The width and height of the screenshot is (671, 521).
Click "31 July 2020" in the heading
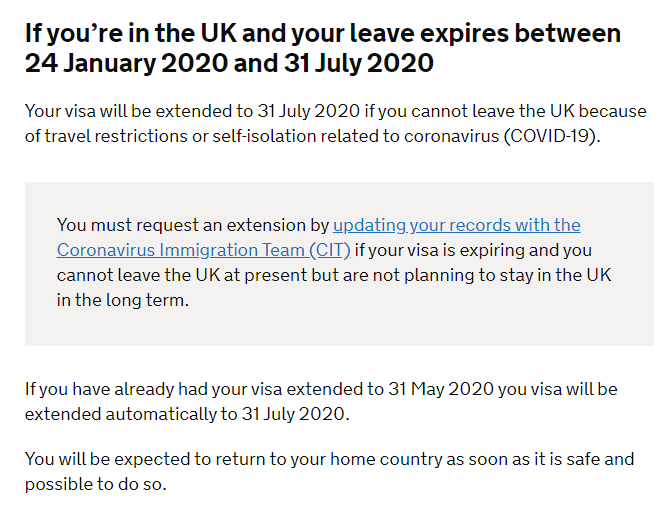tap(359, 63)
